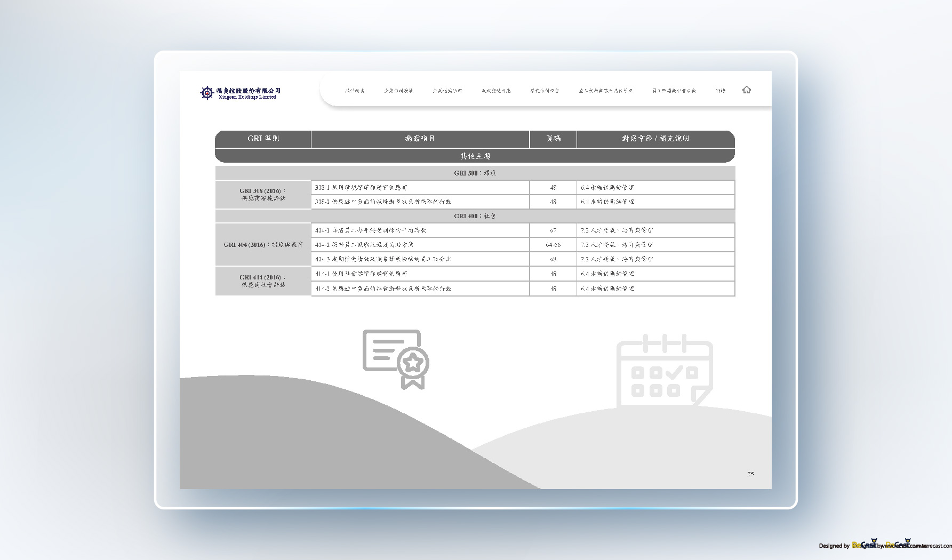The height and width of the screenshot is (560, 952).
Task: Select the 404-3 disclosure item row
Action: pos(420,259)
